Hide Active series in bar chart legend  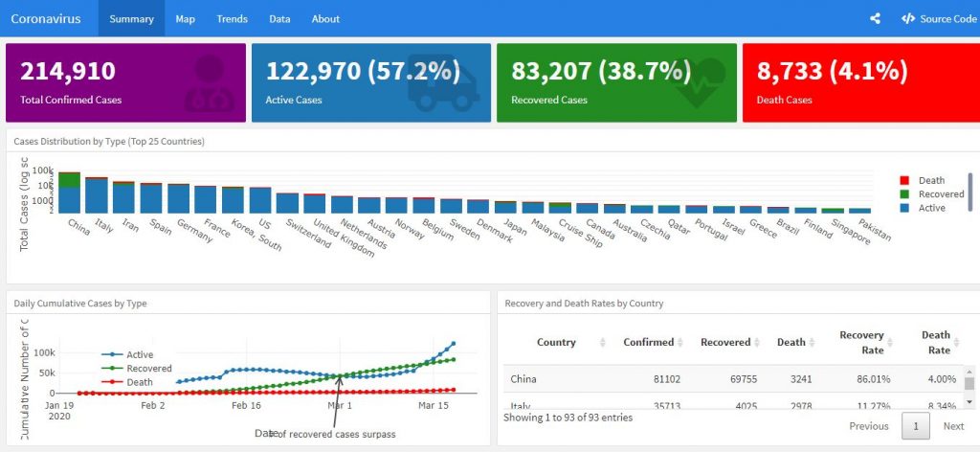pyautogui.click(x=923, y=208)
